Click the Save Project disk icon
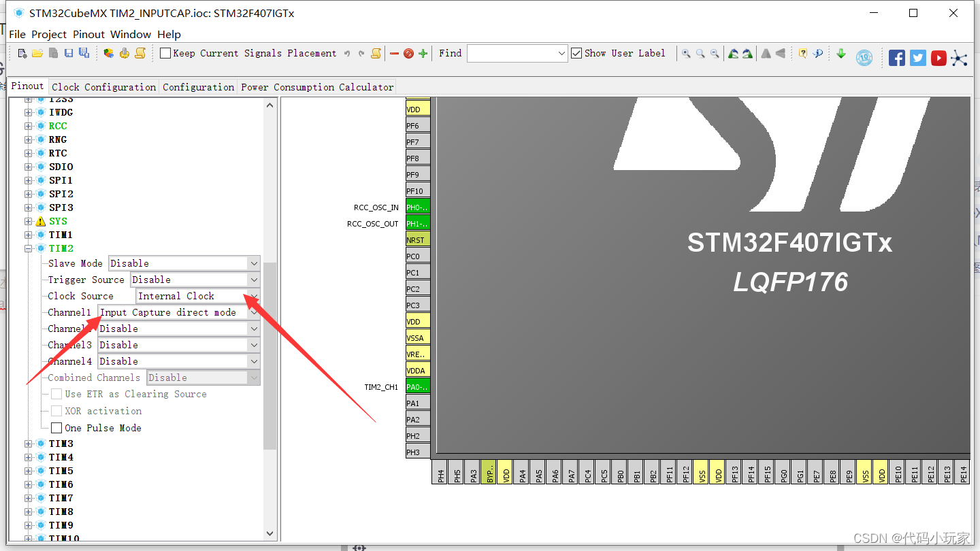 coord(69,53)
